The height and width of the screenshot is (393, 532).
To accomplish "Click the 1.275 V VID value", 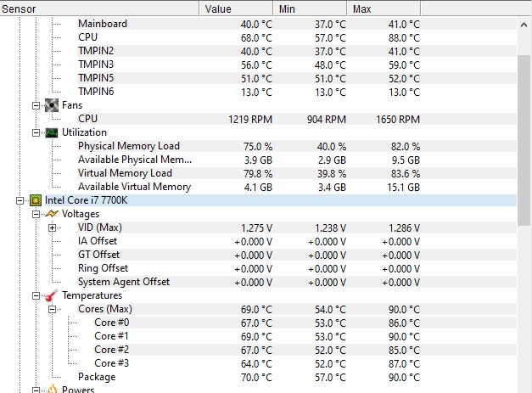I will point(256,228).
